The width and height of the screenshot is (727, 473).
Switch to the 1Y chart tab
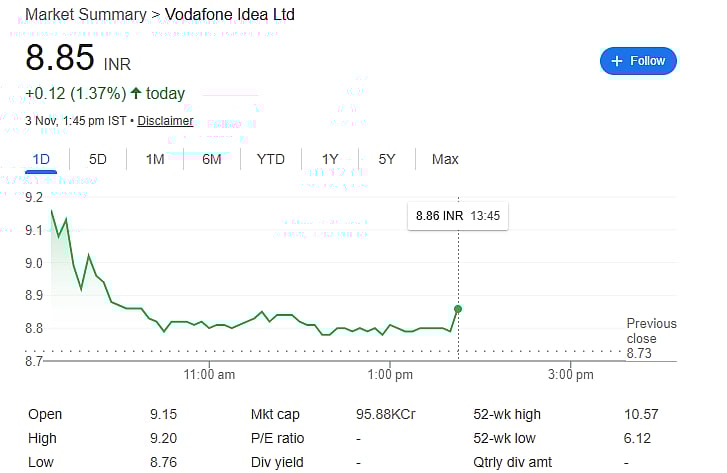pyautogui.click(x=330, y=159)
